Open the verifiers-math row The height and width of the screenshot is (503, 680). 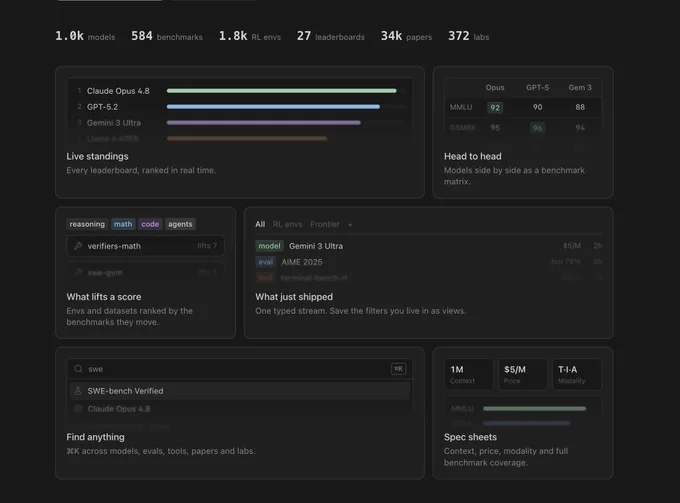(x=145, y=246)
